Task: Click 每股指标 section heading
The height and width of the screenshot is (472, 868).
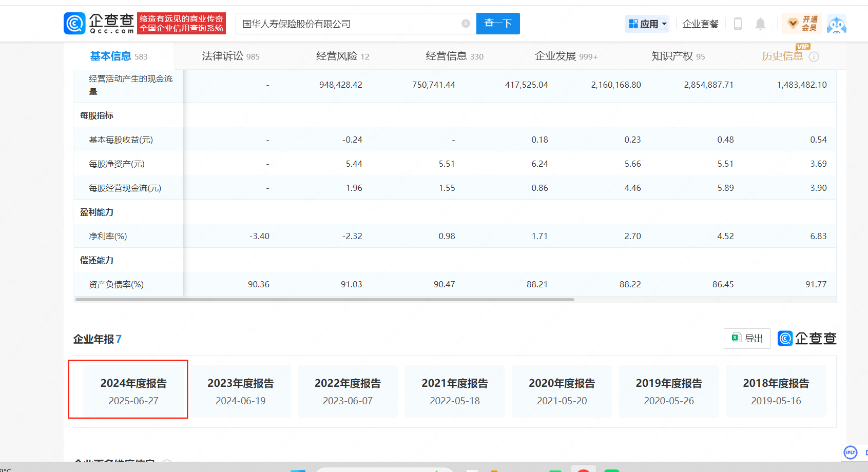Action: (97, 115)
